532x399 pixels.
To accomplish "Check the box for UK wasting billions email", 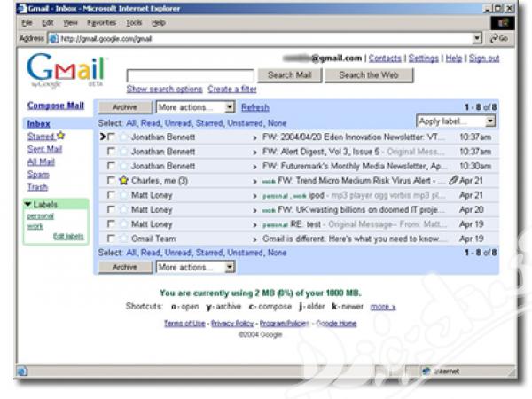I will tap(111, 209).
